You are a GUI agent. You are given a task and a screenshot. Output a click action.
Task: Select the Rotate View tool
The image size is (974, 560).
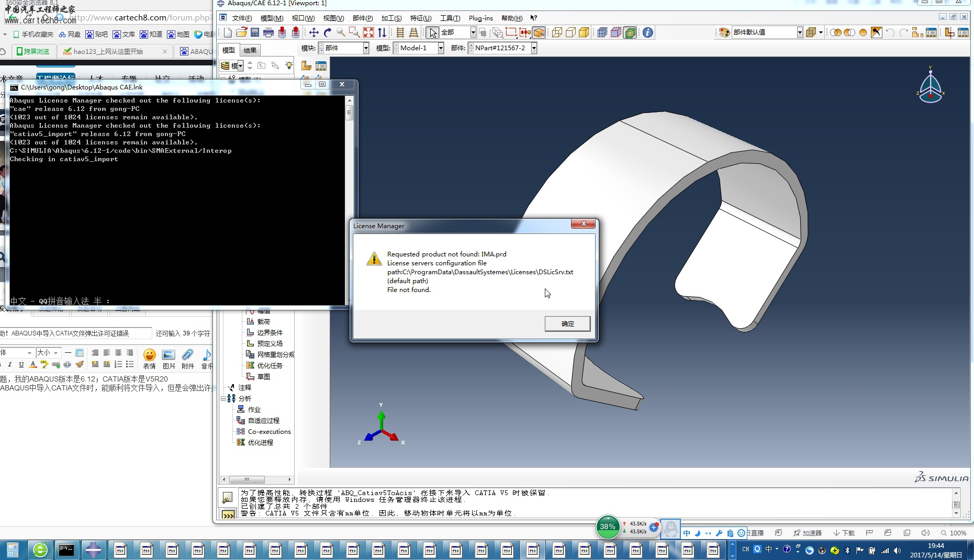coord(328,32)
